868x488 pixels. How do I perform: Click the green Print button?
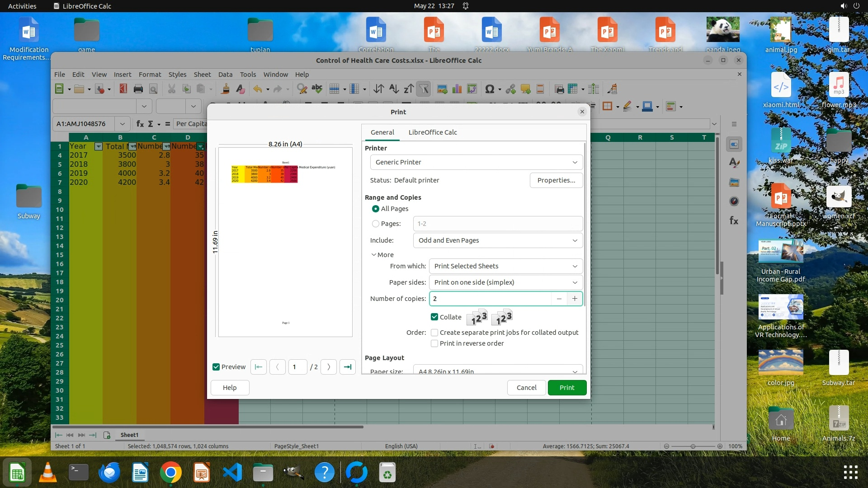(566, 388)
